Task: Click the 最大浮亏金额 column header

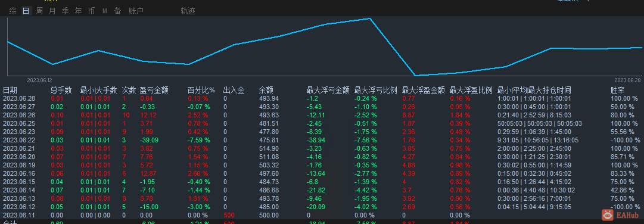Action: coord(328,90)
